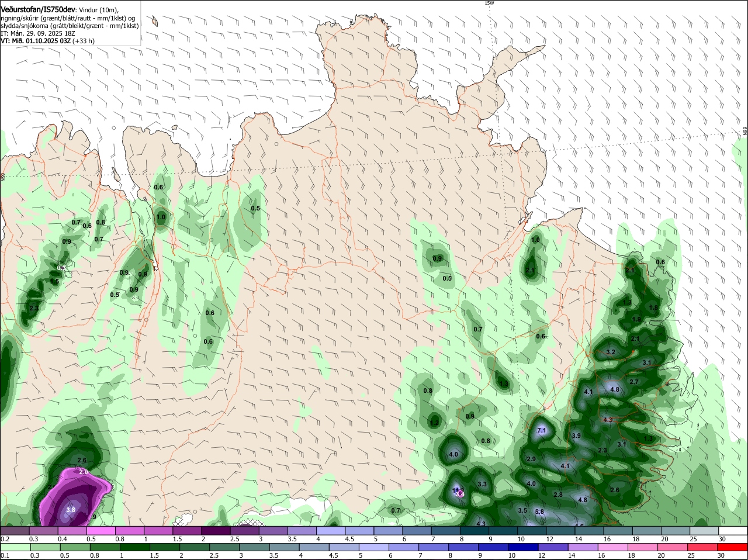748x560 pixels.
Task: Click the 2.8 precipitation value
Action: [558, 495]
